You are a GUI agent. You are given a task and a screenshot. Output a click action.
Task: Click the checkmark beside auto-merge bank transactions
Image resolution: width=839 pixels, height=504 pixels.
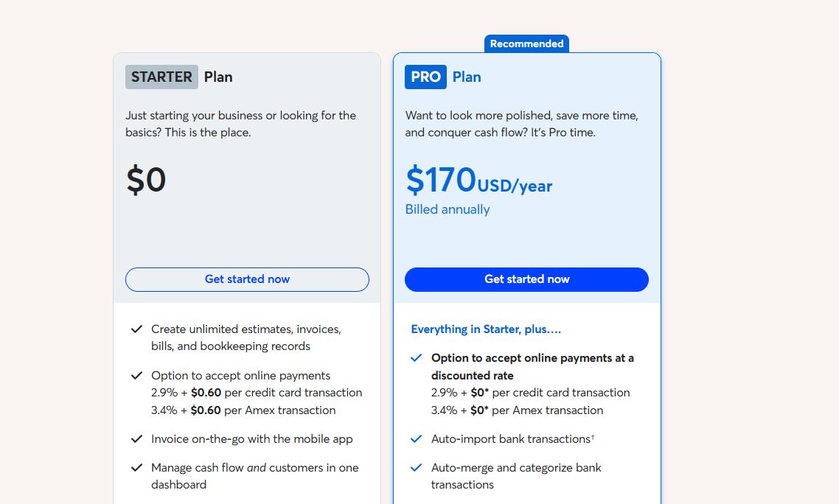coord(416,467)
